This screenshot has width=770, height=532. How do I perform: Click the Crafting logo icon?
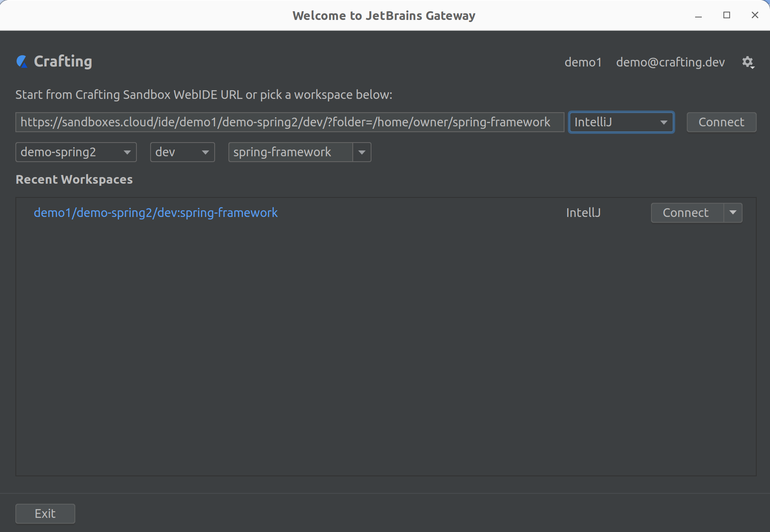point(22,62)
